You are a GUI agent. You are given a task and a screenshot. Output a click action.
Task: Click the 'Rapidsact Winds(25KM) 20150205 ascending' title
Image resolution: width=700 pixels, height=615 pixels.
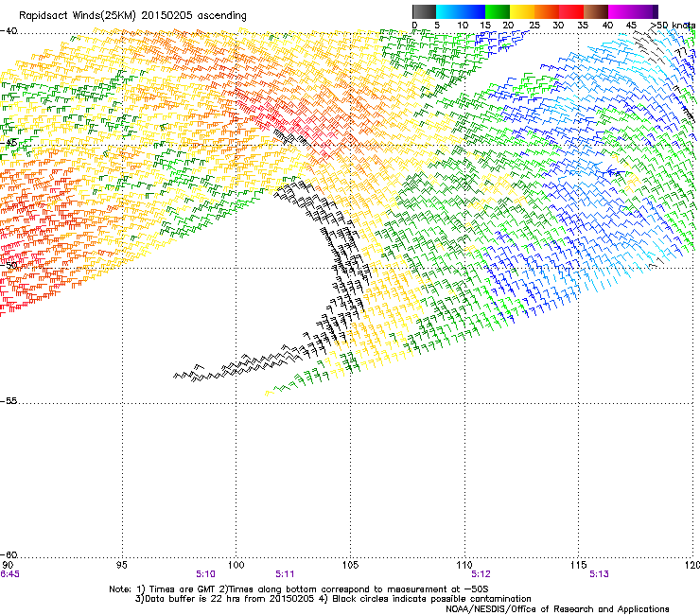[132, 15]
